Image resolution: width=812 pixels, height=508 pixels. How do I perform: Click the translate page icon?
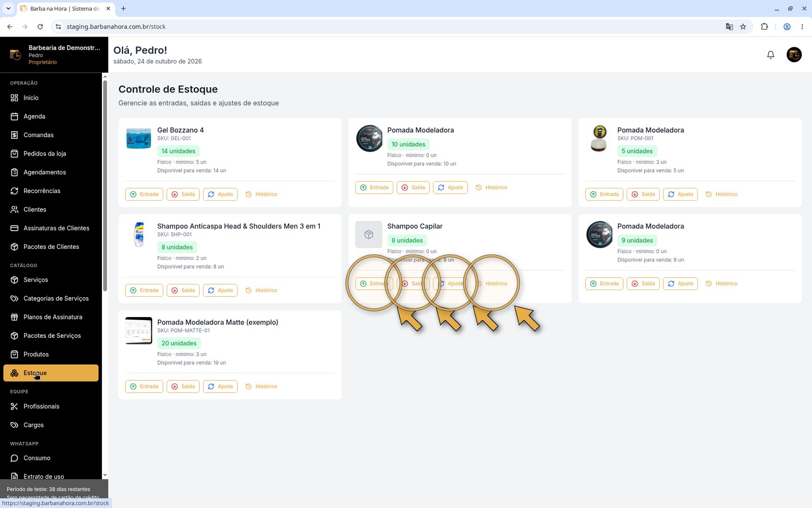(729, 26)
